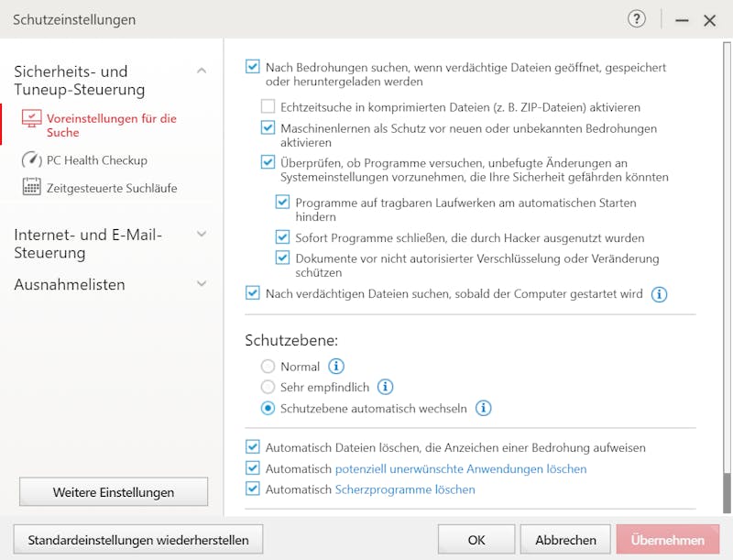Toggle Maschinenlernen protection checkbox
This screenshot has width=733, height=560.
[268, 127]
